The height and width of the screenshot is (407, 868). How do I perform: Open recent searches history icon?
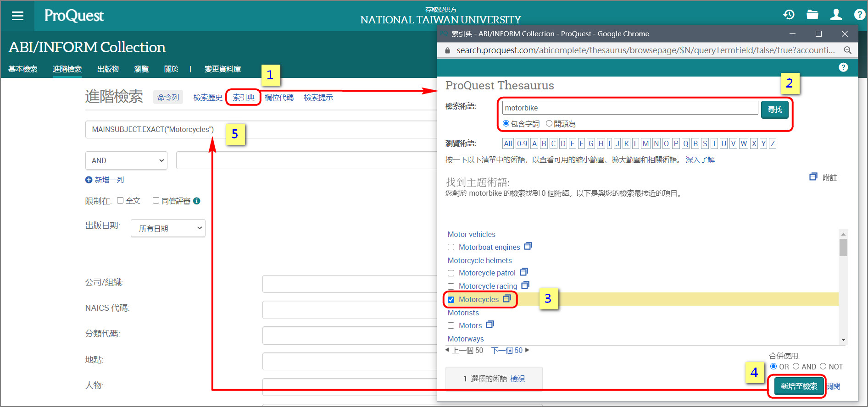click(x=789, y=15)
